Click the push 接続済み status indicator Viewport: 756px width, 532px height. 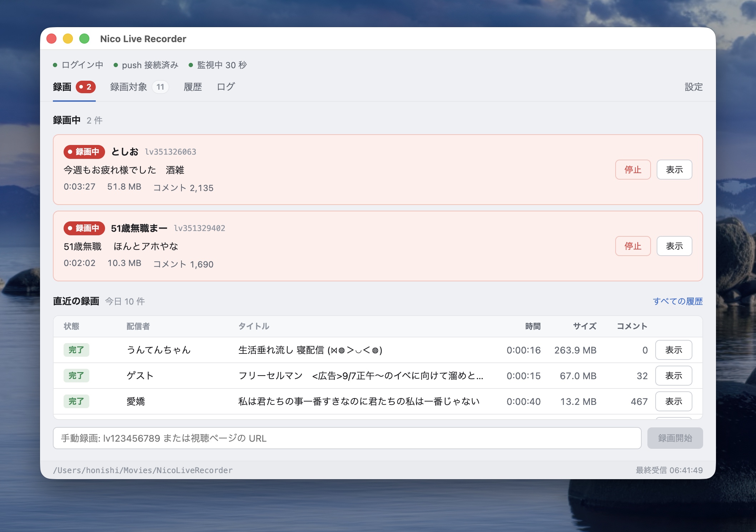coord(146,65)
